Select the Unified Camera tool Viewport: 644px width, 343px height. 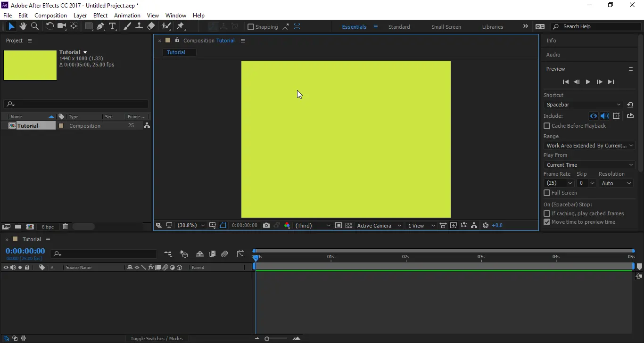click(62, 26)
